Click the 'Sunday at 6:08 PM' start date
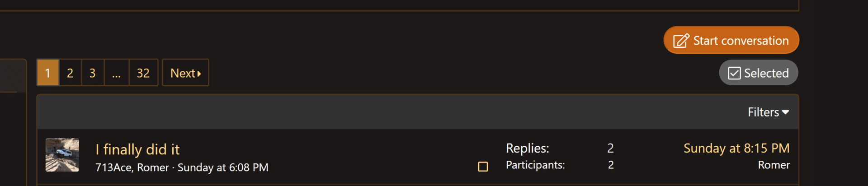Image resolution: width=868 pixels, height=186 pixels. [223, 167]
